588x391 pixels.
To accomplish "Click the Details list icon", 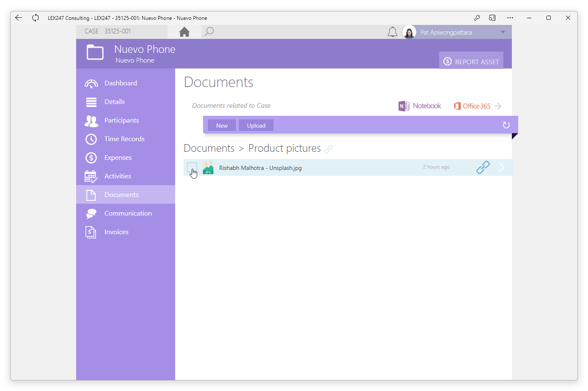I will point(91,102).
